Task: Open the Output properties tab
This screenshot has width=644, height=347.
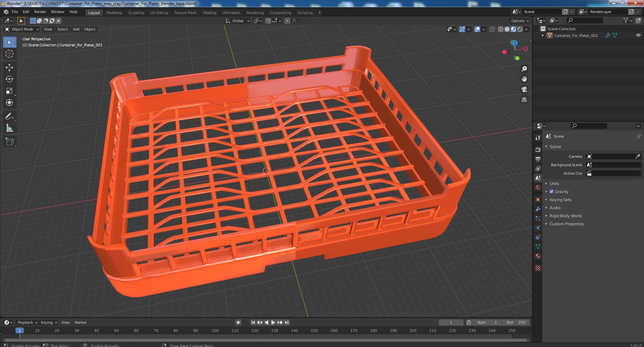Action: (538, 159)
